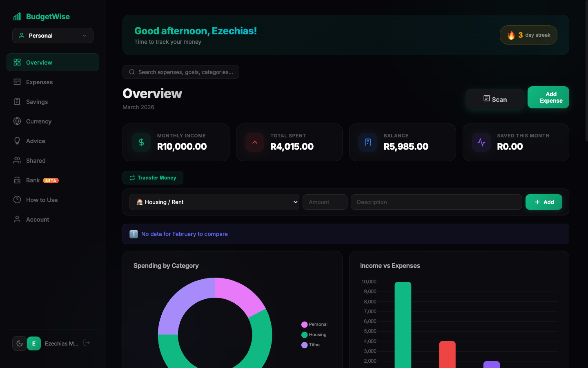Screen dimensions: 588x368
Task: Click the R10,000.00 monthly income value
Action: (x=182, y=146)
